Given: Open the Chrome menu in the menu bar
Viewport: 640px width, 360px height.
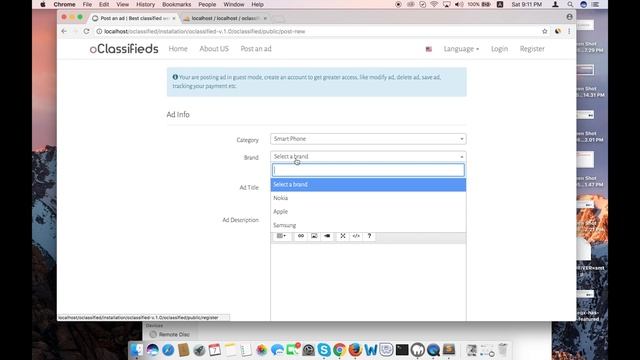Looking at the screenshot, I should [x=64, y=4].
